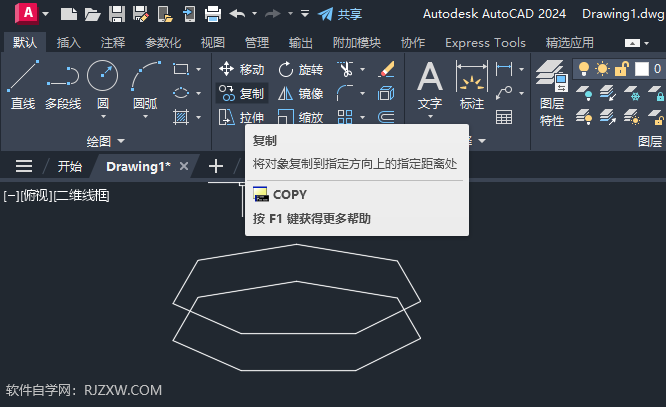
Task: Select the array grid tool
Action: 345,117
